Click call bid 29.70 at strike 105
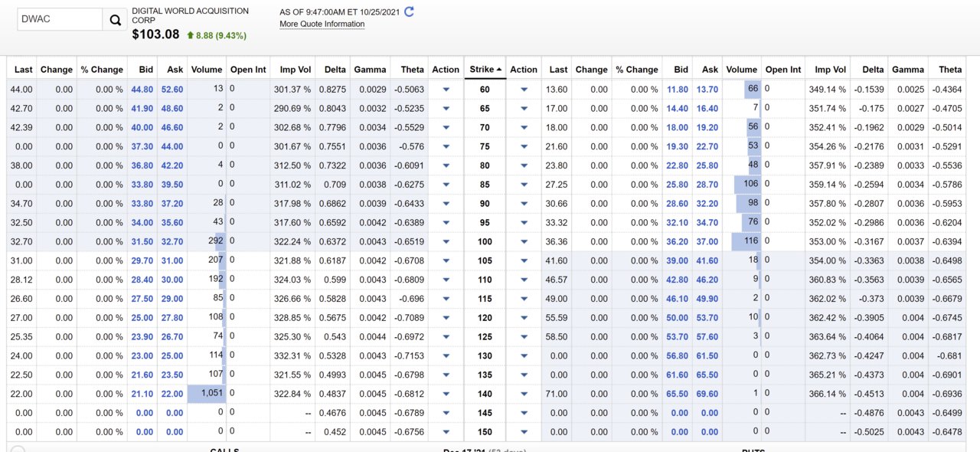The width and height of the screenshot is (980, 452). pos(142,261)
